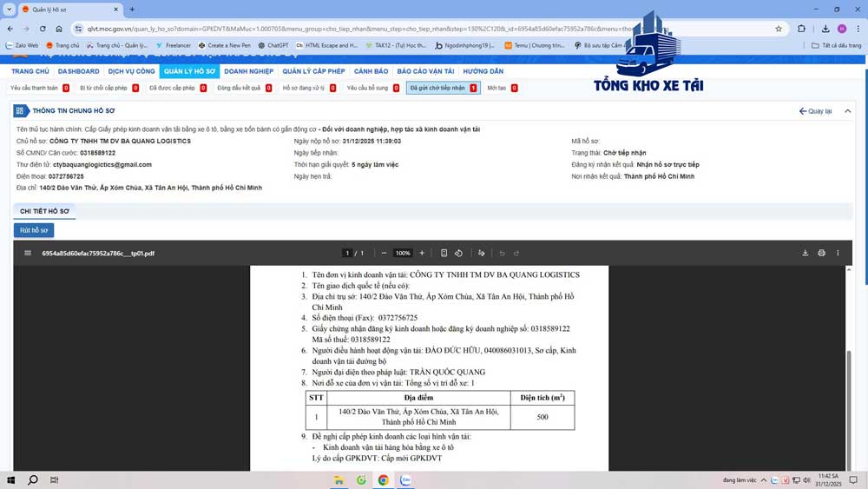Viewport: 868px width, 489px height.
Task: Open the Windows Start menu
Action: tap(11, 480)
